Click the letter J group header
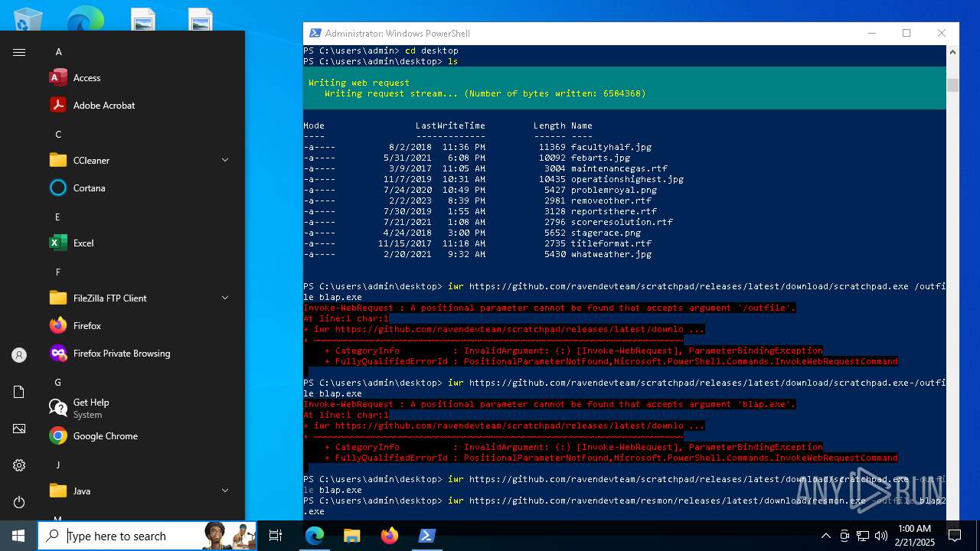980x551 pixels. (57, 465)
